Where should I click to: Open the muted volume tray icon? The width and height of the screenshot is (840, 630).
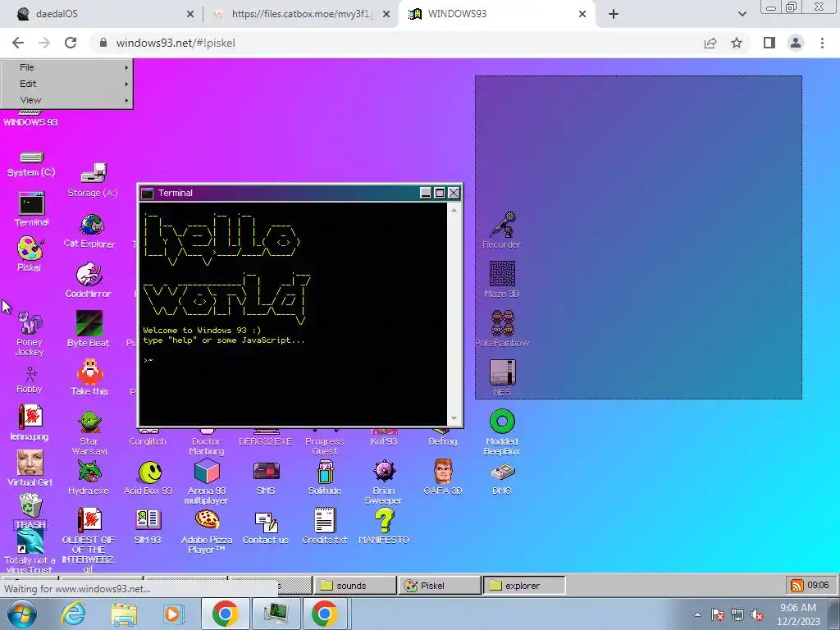[x=757, y=614]
